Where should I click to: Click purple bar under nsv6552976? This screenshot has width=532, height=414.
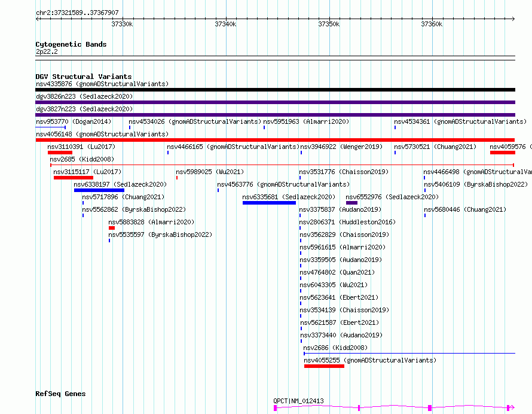tap(351, 203)
